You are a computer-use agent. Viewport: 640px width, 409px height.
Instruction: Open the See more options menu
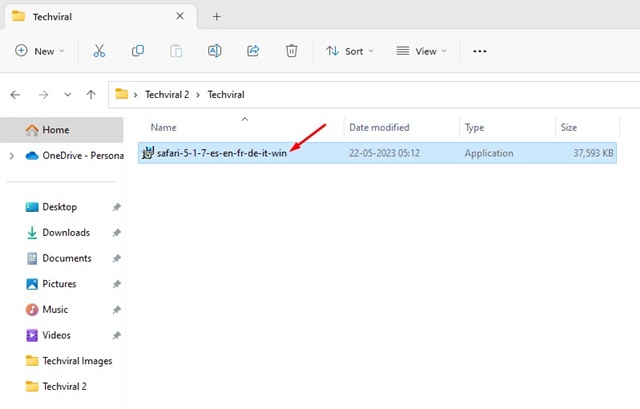click(x=479, y=51)
